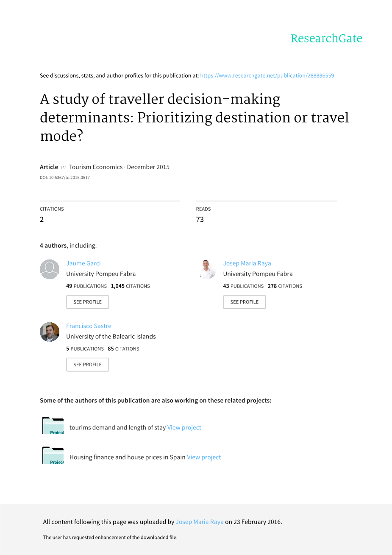This screenshot has width=392, height=555.
Task: Click Jaume Garci's placeholder avatar
Action: pos(50,269)
